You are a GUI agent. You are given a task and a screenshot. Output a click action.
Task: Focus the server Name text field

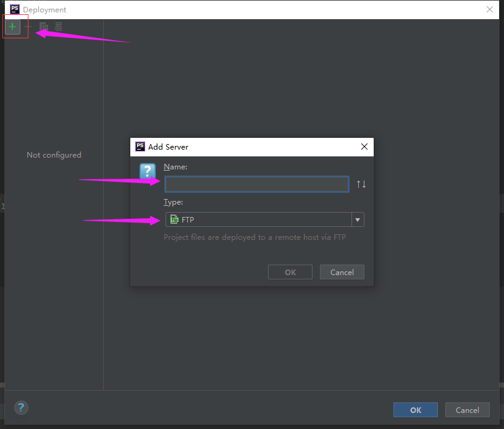tap(256, 184)
